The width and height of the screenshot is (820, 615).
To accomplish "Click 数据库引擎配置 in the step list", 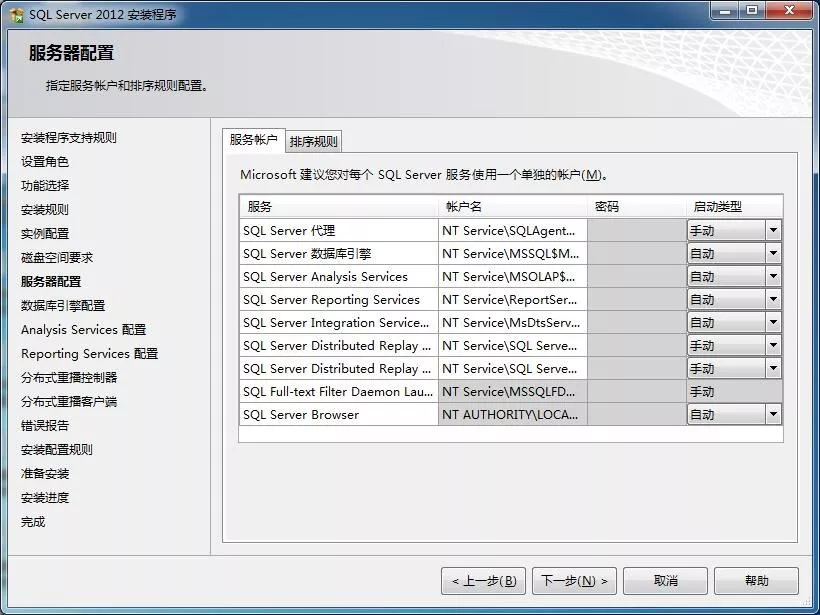I will coord(63,305).
